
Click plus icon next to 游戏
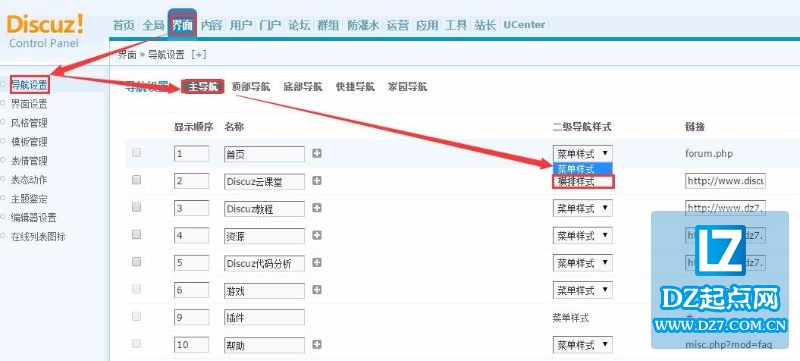tap(317, 290)
